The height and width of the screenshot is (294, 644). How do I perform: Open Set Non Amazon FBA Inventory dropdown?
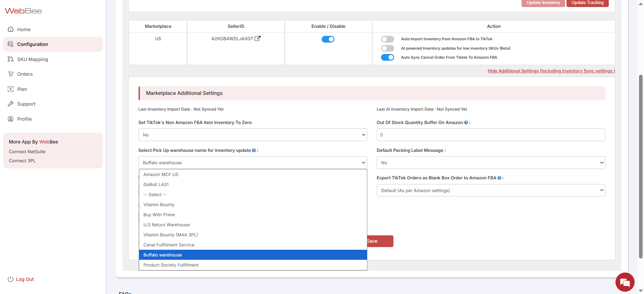pos(253,135)
